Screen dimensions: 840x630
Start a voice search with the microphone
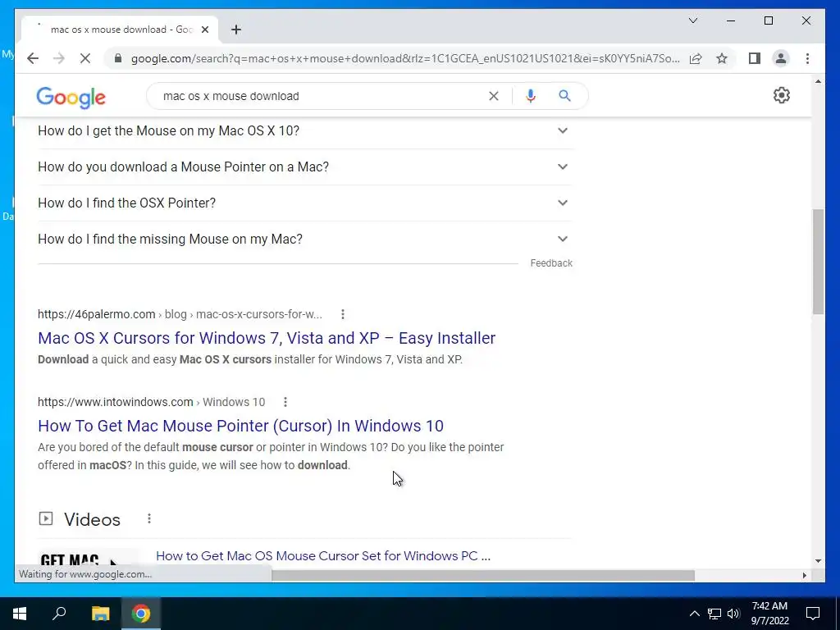(x=531, y=96)
